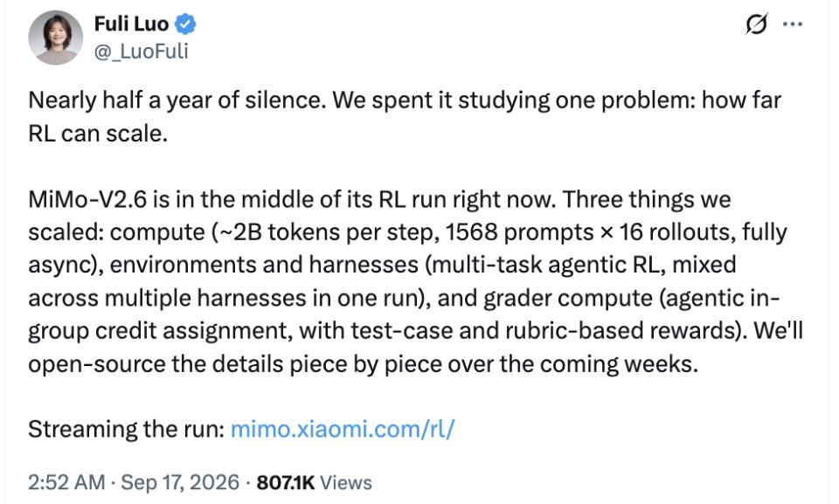This screenshot has height=504, width=839.
Task: Click the text "RL can scale."
Action: [98, 134]
